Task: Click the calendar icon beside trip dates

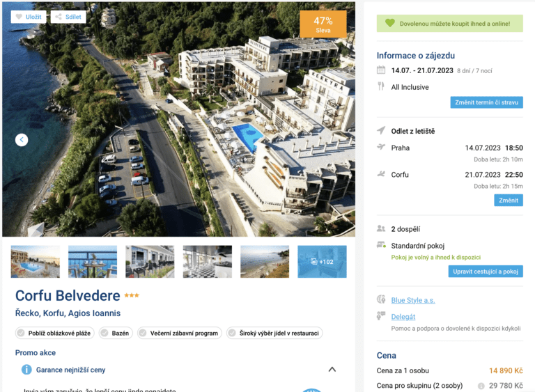Action: 381,70
